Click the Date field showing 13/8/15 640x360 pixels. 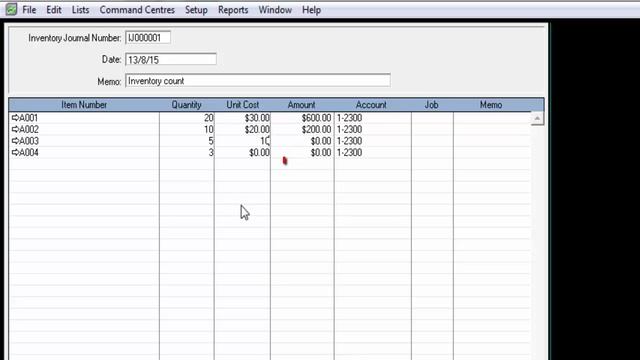[171, 60]
